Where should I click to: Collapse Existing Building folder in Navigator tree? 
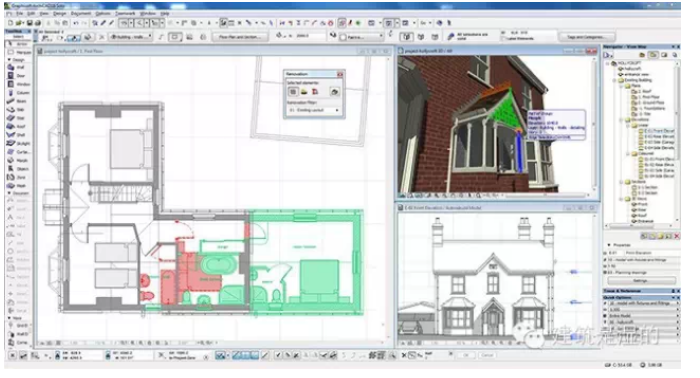614,80
